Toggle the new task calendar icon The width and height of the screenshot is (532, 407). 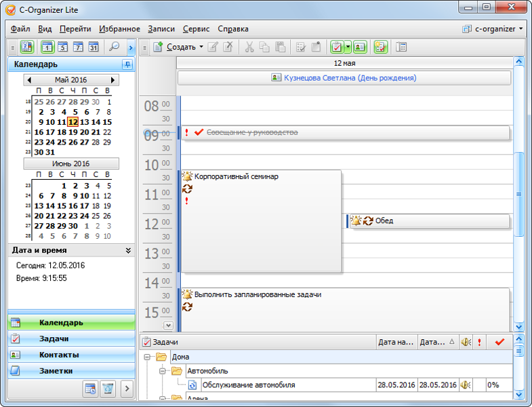pyautogui.click(x=381, y=47)
